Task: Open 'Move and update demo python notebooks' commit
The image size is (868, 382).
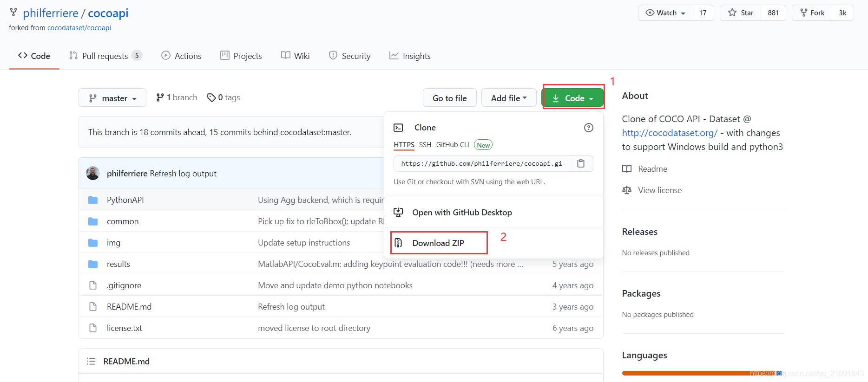Action: (335, 285)
